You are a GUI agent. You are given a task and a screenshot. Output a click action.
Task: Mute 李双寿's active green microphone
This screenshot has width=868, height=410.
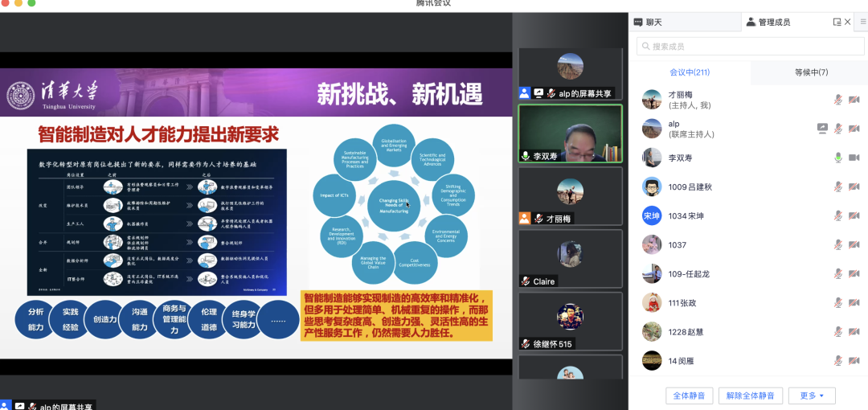[x=838, y=158]
